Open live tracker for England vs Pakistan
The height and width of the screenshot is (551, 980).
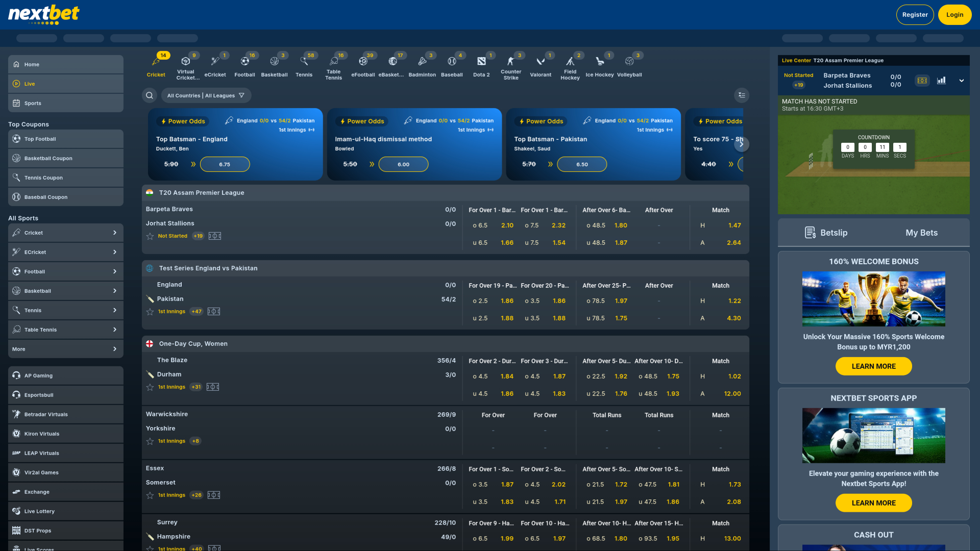[214, 312]
